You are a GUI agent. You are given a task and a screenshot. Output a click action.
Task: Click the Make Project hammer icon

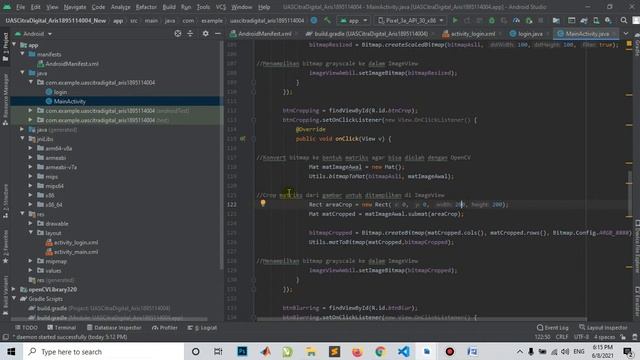coord(327,20)
